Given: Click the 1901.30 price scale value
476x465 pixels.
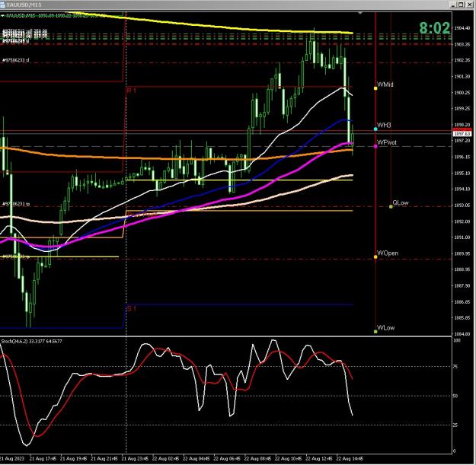Looking at the screenshot, I should [462, 76].
